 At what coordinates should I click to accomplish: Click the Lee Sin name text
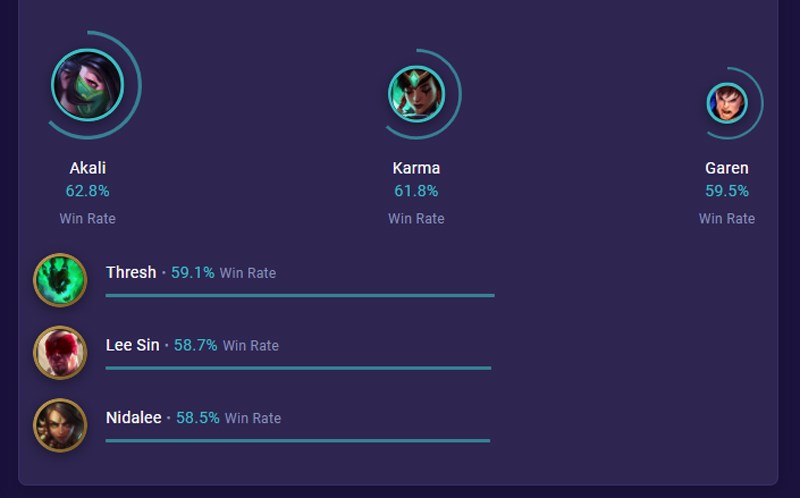point(133,345)
